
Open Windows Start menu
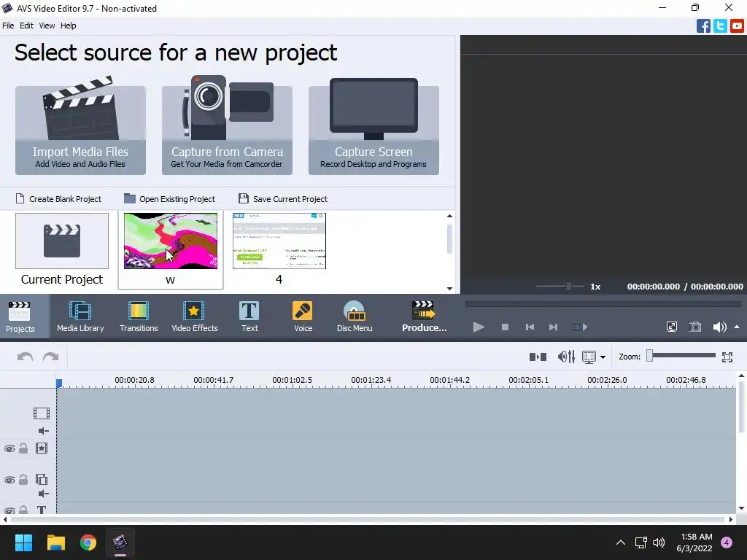coord(23,542)
